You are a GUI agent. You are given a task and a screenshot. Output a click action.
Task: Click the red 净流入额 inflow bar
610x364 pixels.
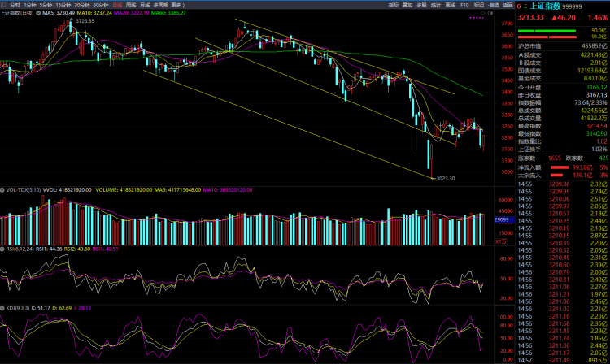pos(560,167)
